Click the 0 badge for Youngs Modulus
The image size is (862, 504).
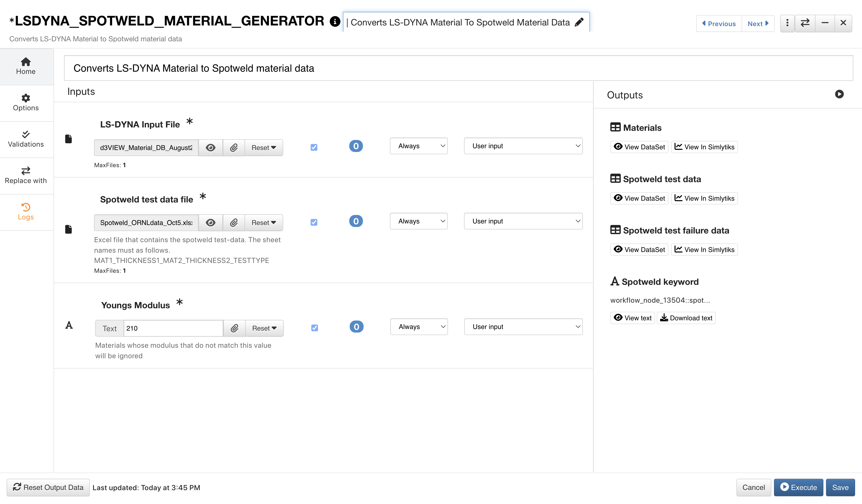click(356, 327)
